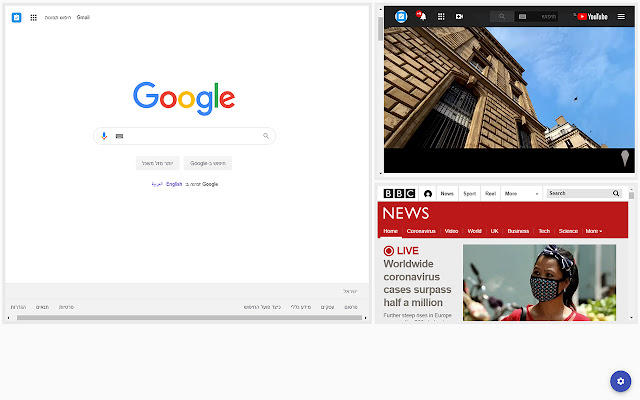Click the Google Search button

[x=208, y=163]
